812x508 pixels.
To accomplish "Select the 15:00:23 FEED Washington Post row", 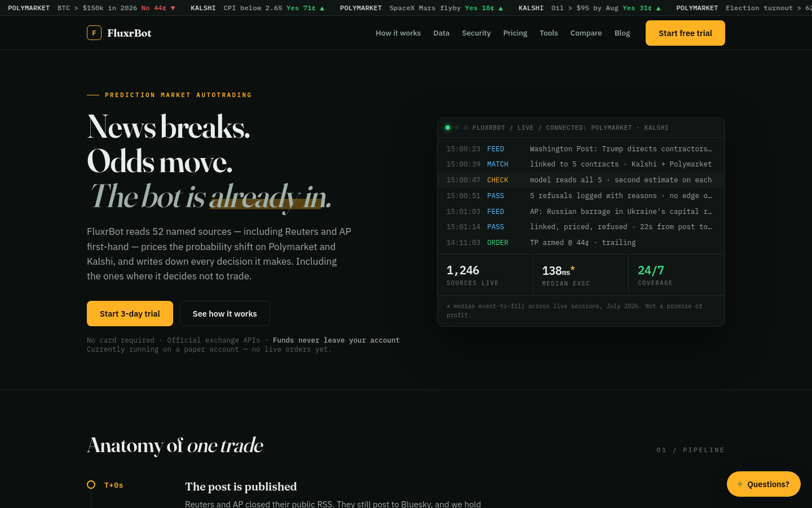I will 581,149.
